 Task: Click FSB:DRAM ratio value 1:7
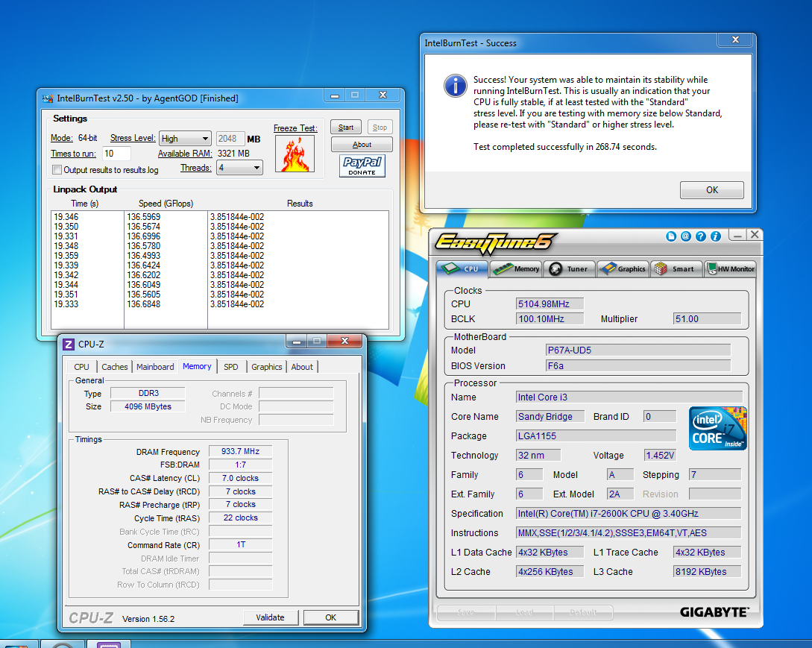click(x=240, y=465)
